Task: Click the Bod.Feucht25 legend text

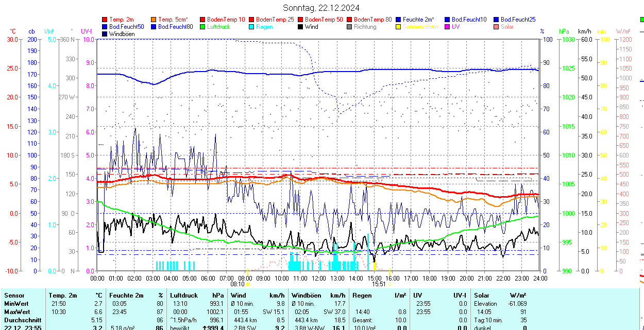Action: [518, 20]
